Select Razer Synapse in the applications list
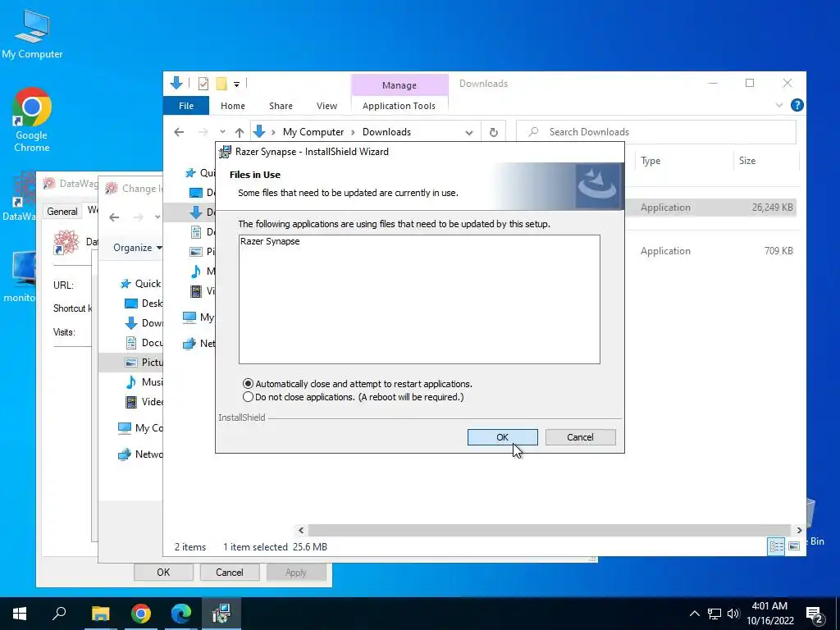Viewport: 840px width, 630px height. pos(270,241)
